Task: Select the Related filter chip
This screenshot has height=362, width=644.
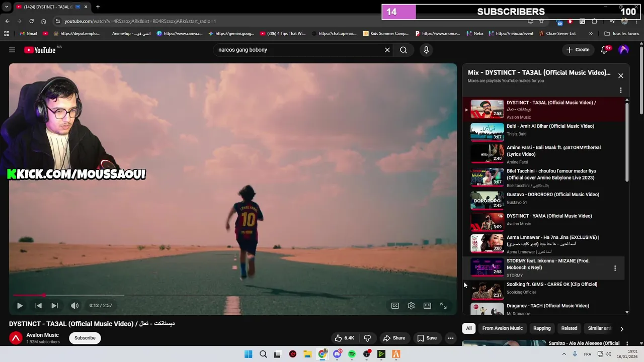Action: click(569, 328)
